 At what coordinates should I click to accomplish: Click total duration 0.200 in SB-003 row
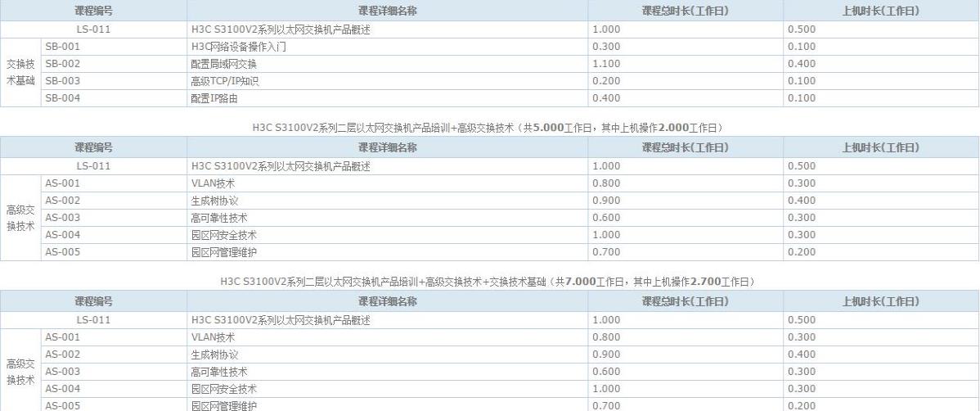605,81
